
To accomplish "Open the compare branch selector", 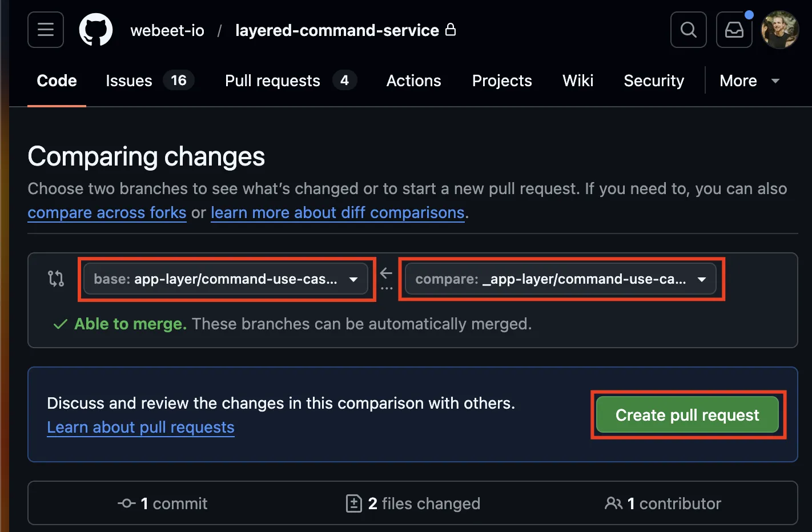I will 562,279.
